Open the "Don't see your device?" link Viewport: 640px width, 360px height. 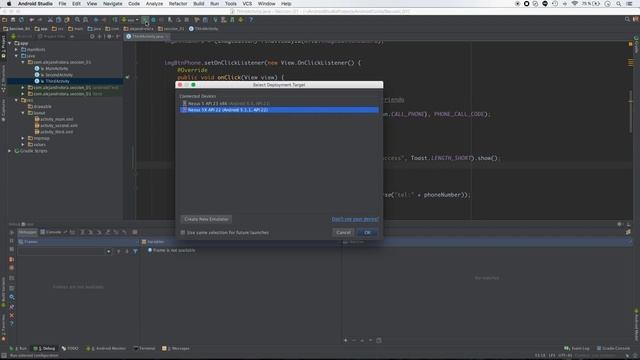[355, 219]
